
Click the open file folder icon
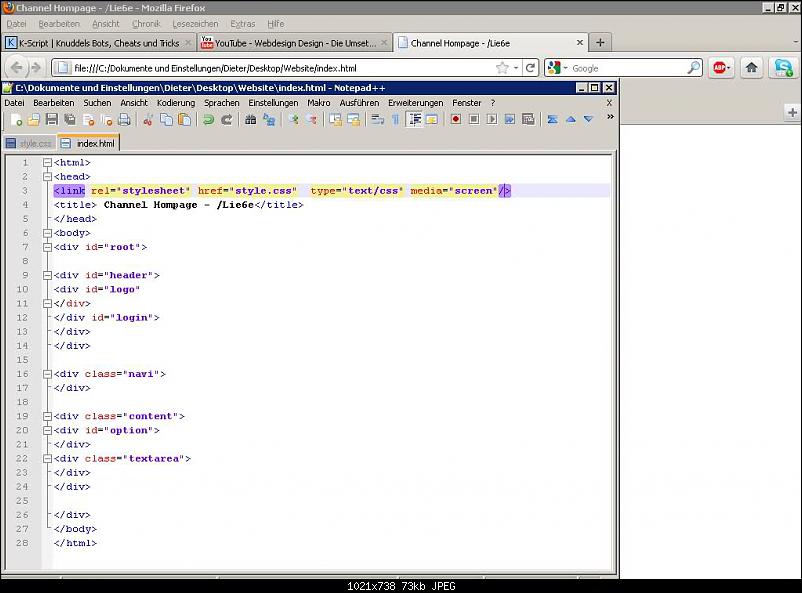34,120
